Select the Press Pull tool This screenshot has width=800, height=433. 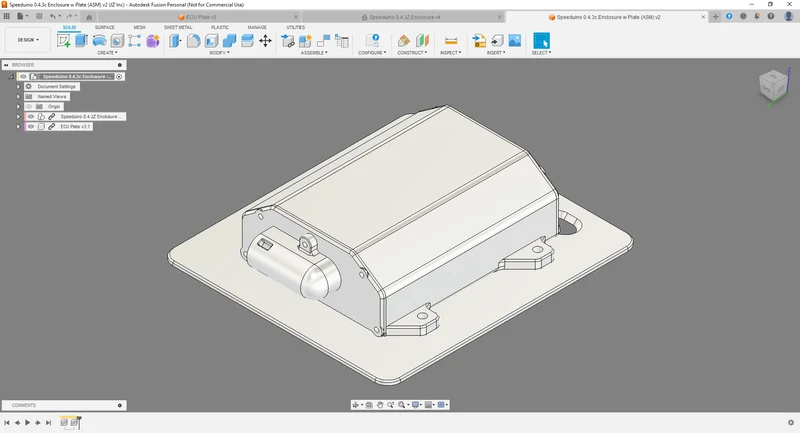(x=175, y=41)
